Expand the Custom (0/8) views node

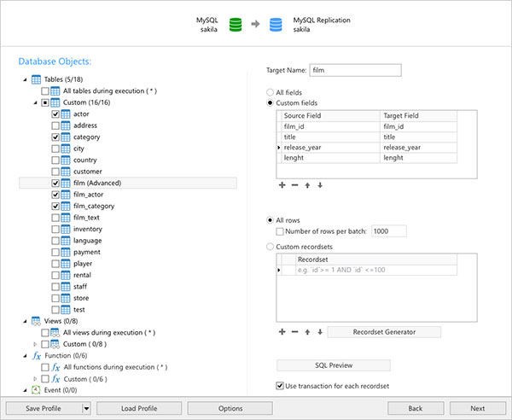[x=35, y=344]
